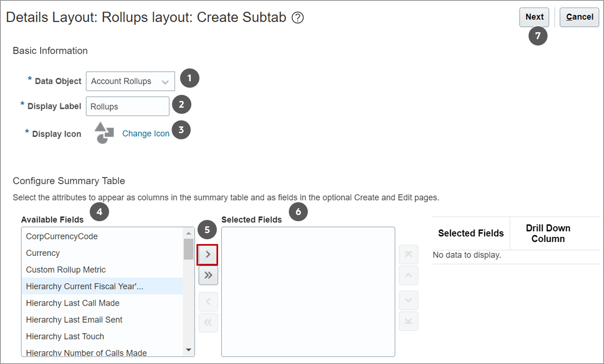Click the Change Icon link
Image resolution: width=604 pixels, height=364 pixels.
146,133
